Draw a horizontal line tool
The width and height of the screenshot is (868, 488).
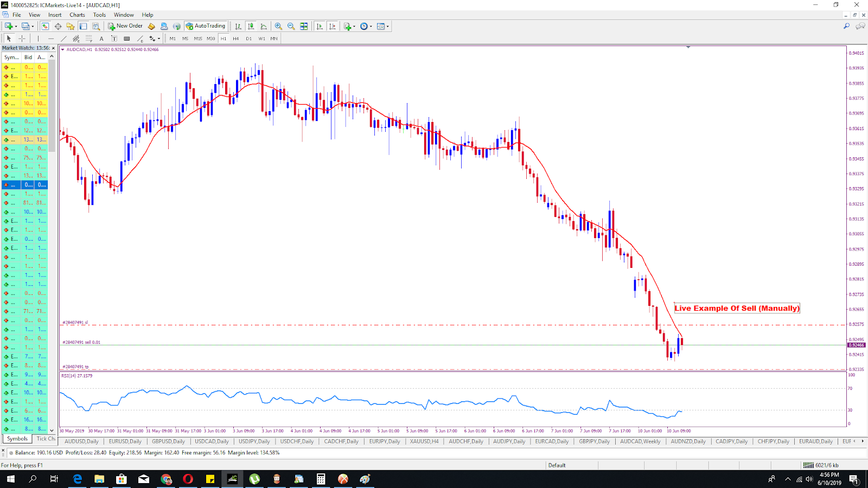[x=51, y=38]
